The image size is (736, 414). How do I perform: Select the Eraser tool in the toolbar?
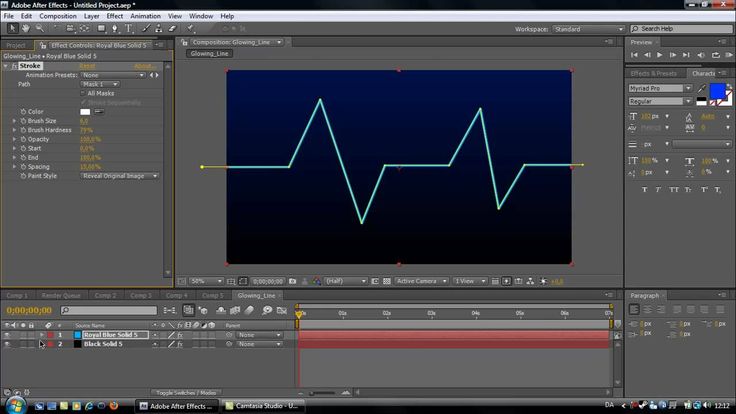[172, 28]
